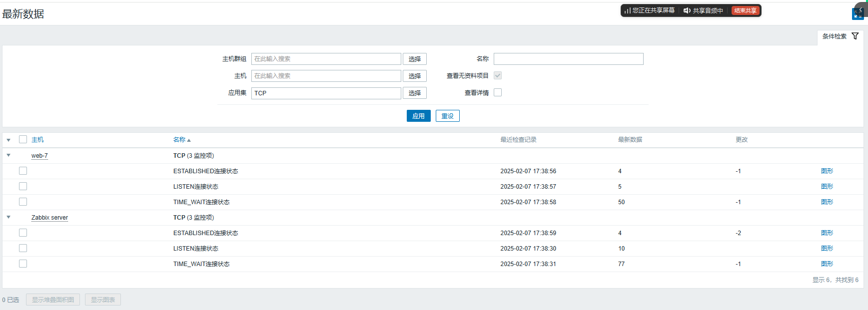Open 图形 for web-7 LISTEN row
This screenshot has width=868, height=310.
(x=827, y=187)
